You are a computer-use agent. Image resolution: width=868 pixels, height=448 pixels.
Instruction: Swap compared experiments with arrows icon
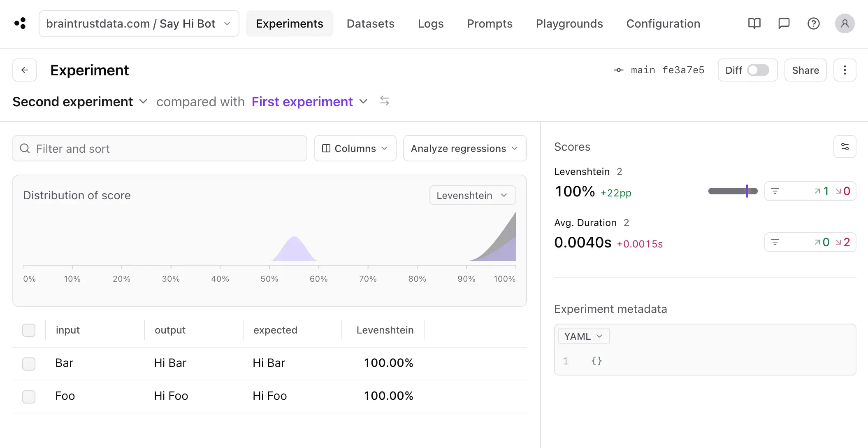point(384,101)
